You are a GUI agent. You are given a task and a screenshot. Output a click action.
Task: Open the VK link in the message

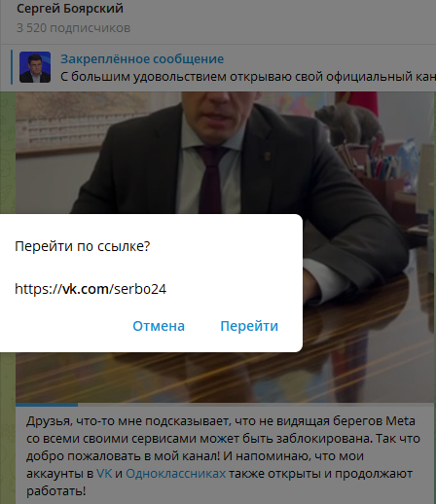(104, 474)
